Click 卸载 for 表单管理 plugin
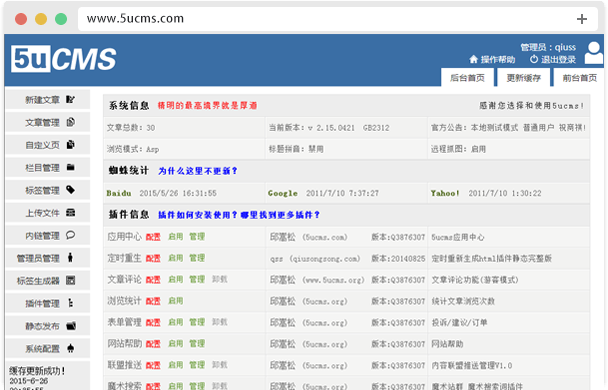 (219, 322)
